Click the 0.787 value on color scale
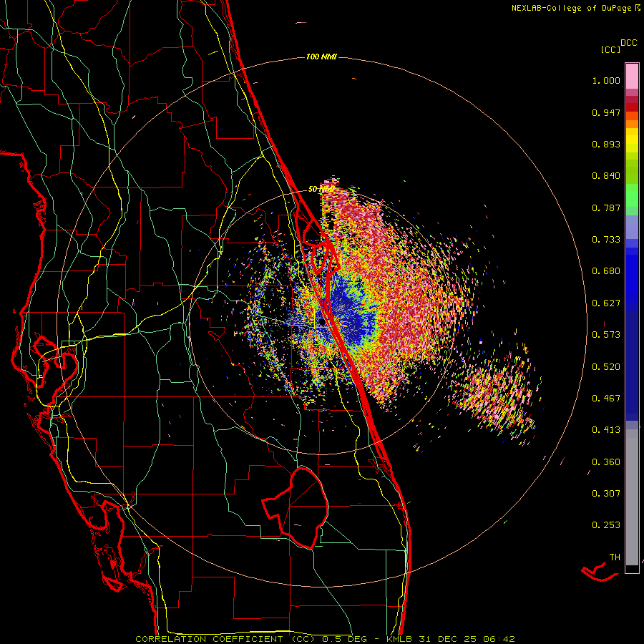Image resolution: width=644 pixels, height=644 pixels. coord(606,208)
